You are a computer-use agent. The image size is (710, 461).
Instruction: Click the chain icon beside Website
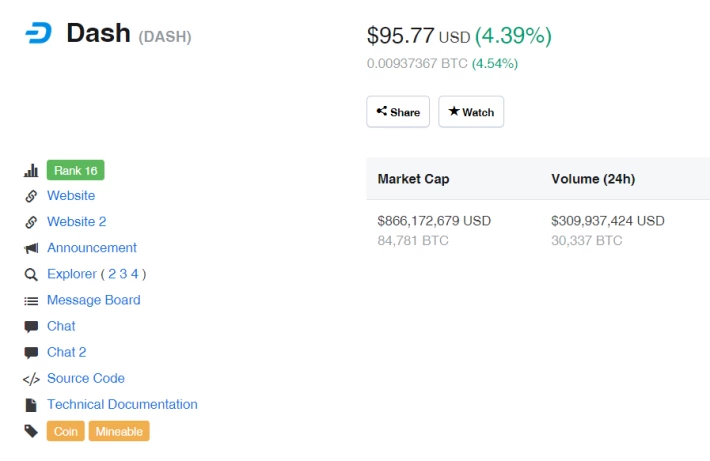tap(31, 196)
